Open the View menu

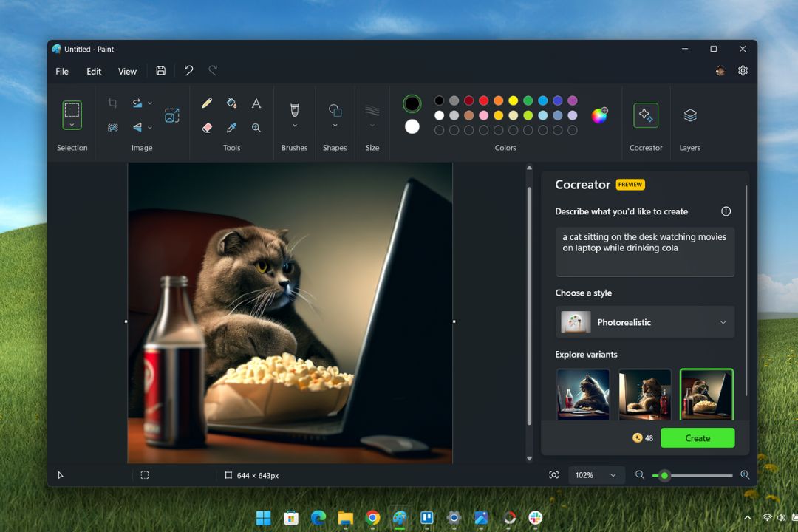[127, 71]
